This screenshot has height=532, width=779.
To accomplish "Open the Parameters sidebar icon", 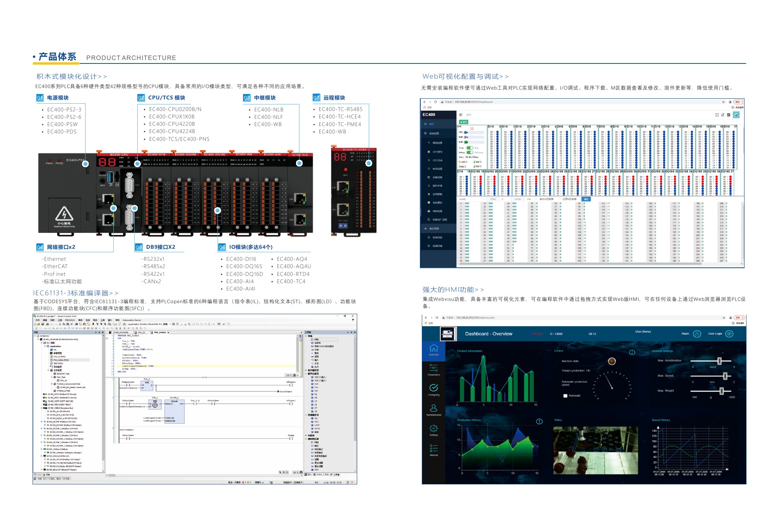I will (433, 368).
